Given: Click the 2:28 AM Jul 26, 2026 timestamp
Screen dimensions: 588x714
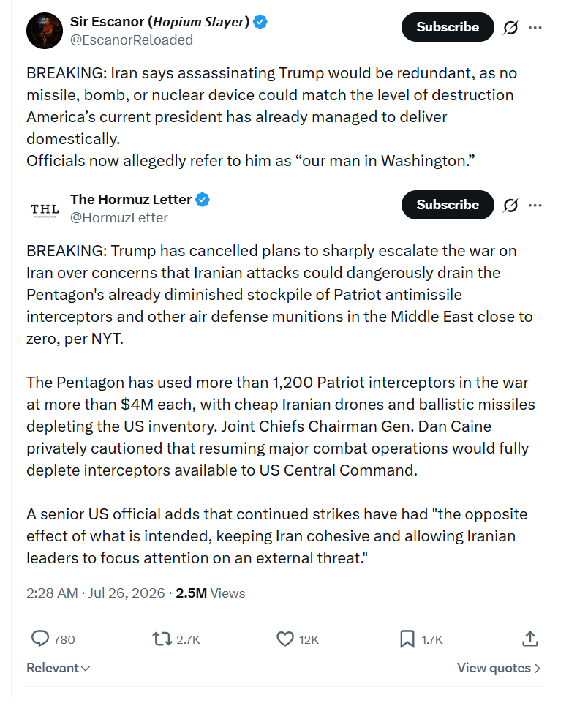Looking at the screenshot, I should coord(95,593).
